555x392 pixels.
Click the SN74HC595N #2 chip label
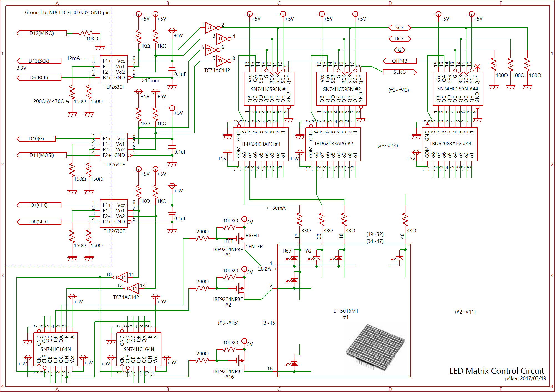(x=342, y=89)
